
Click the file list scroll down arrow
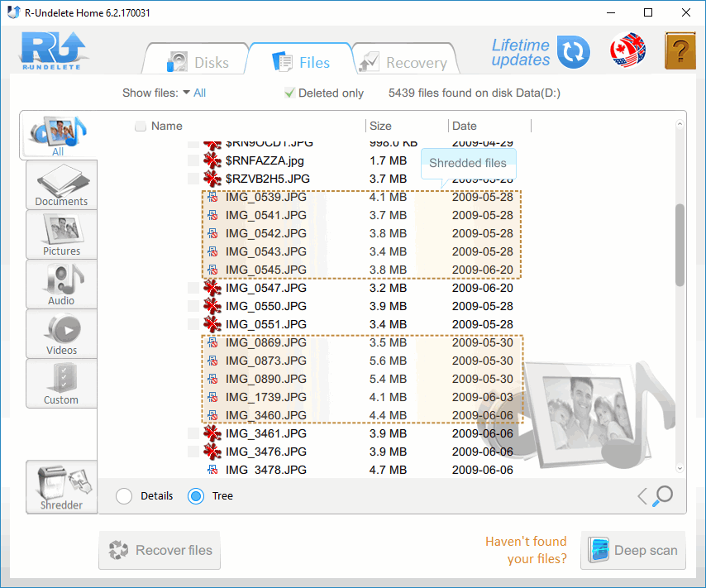coord(680,468)
